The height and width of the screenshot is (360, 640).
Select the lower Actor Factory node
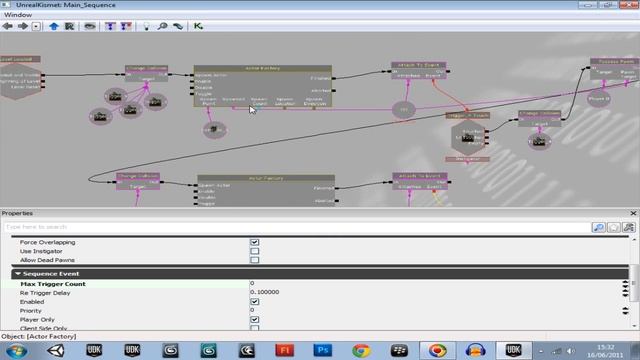(266, 191)
